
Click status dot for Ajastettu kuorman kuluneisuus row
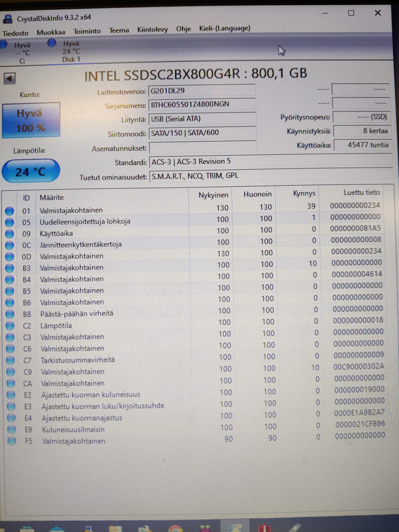click(x=11, y=395)
